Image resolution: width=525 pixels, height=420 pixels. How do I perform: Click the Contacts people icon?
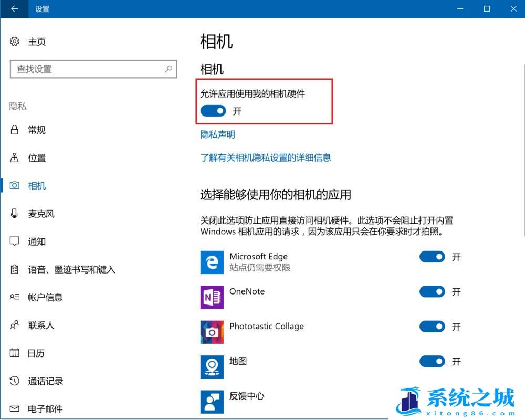(14, 325)
